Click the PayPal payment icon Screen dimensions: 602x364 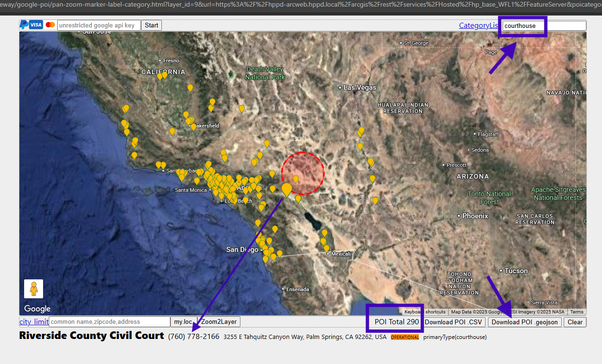point(24,25)
